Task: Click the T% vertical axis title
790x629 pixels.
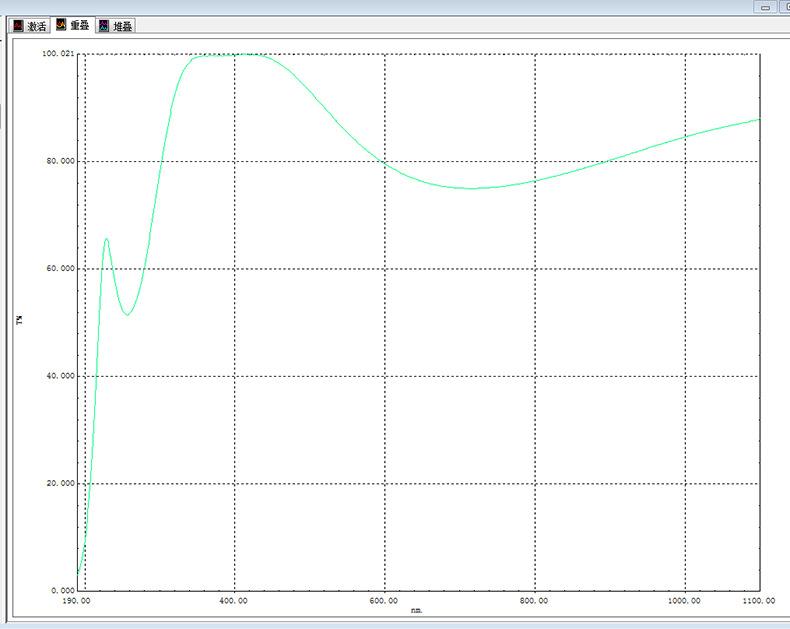Action: click(19, 320)
